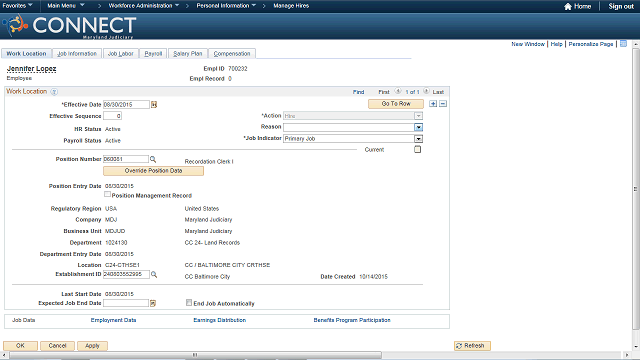Click the First navigation link
640x360 pixels.
[384, 92]
